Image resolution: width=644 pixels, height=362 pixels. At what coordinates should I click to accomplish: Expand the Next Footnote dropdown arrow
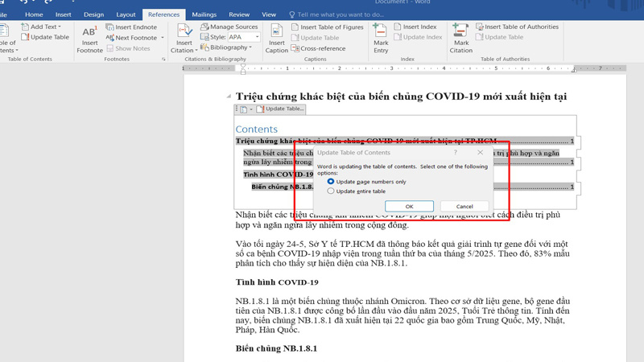pos(163,38)
